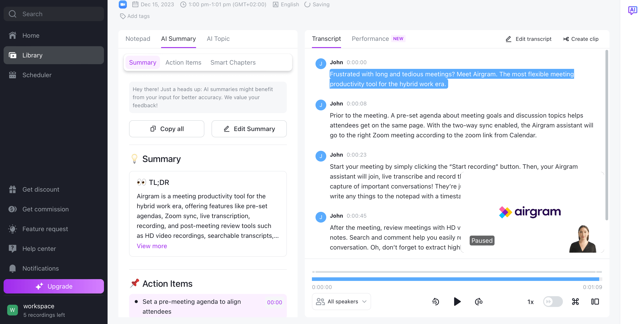This screenshot has width=644, height=324.
Task: Open Feature request item
Action: [54, 229]
